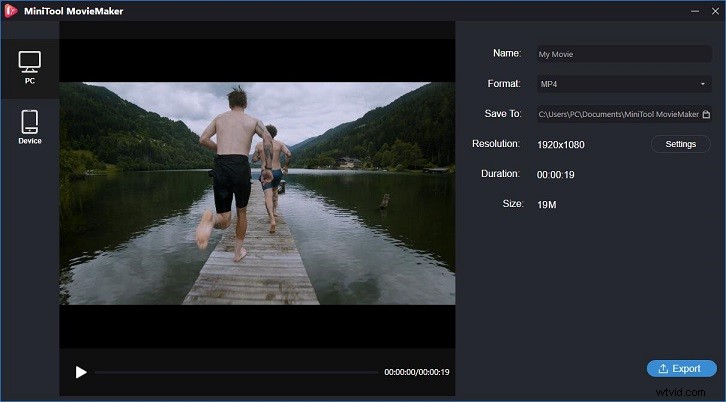The height and width of the screenshot is (402, 726).
Task: Play the video preview
Action: point(81,372)
